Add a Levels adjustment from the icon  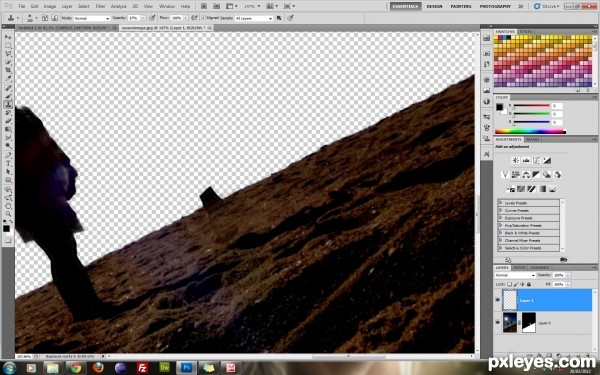(x=526, y=160)
